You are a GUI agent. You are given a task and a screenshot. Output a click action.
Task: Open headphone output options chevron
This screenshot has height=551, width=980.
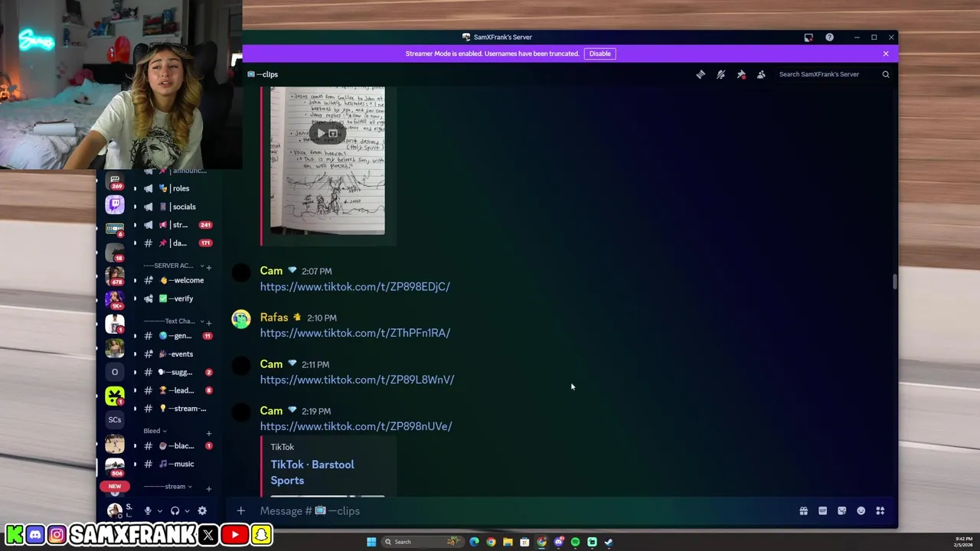point(187,510)
